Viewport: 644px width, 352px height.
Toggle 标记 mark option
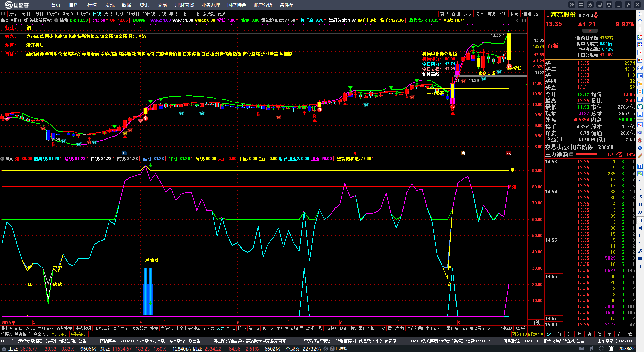(x=514, y=14)
